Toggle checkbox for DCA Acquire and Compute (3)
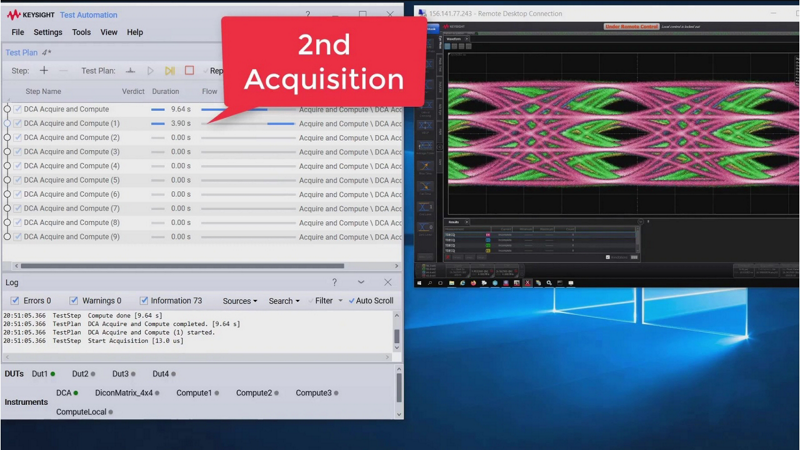Image resolution: width=800 pixels, height=450 pixels. [x=18, y=152]
